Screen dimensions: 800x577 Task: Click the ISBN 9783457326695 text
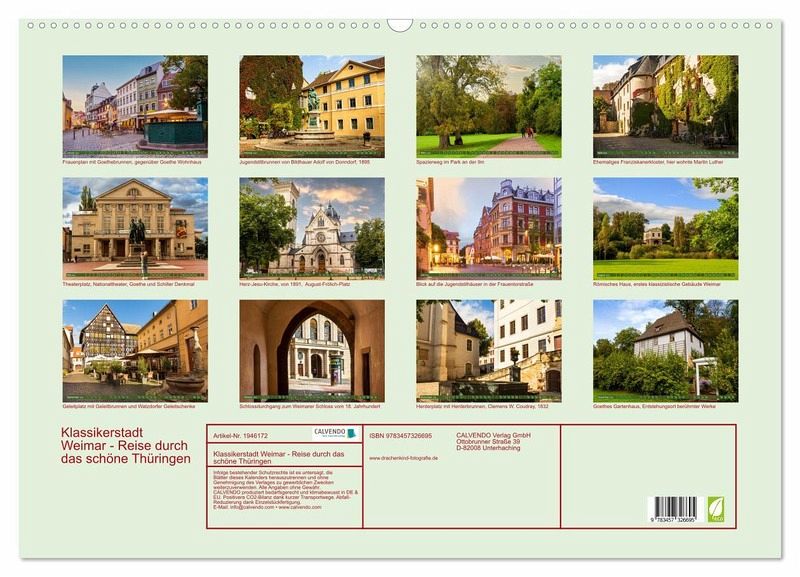tap(400, 436)
